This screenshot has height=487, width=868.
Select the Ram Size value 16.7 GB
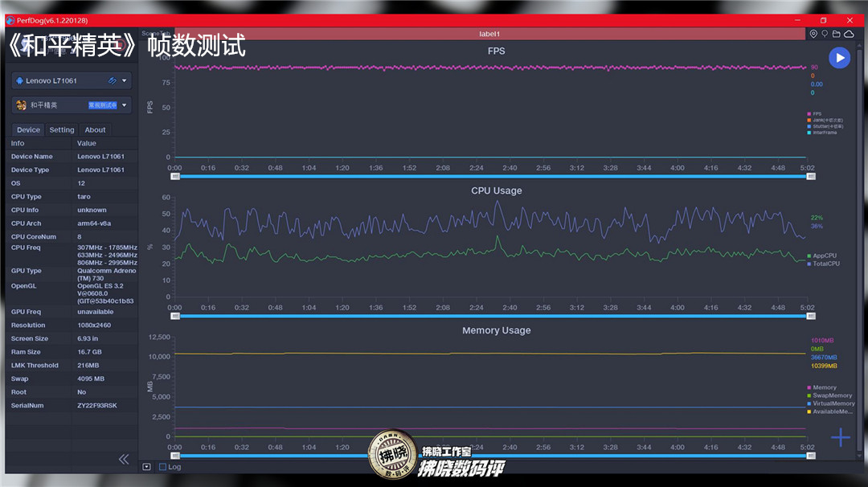[89, 352]
